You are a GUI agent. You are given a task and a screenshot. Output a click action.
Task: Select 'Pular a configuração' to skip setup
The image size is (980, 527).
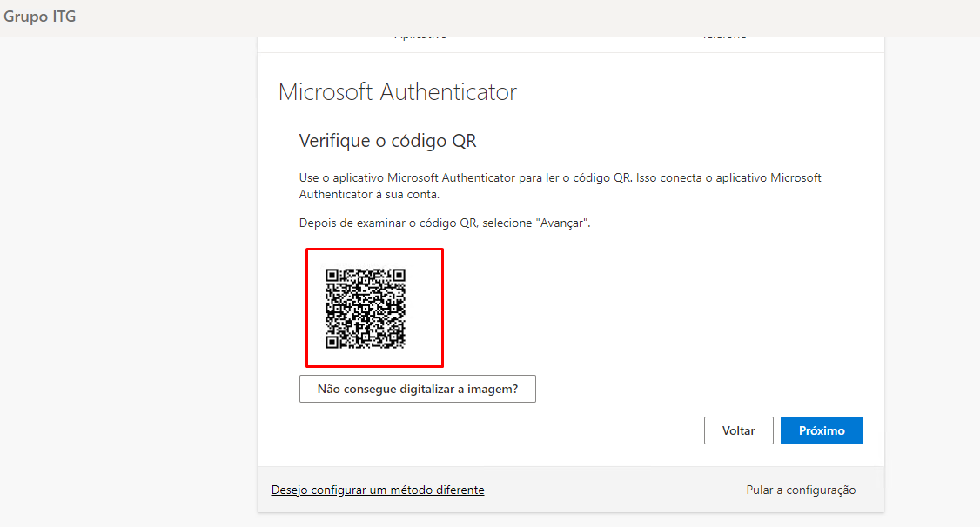(801, 490)
